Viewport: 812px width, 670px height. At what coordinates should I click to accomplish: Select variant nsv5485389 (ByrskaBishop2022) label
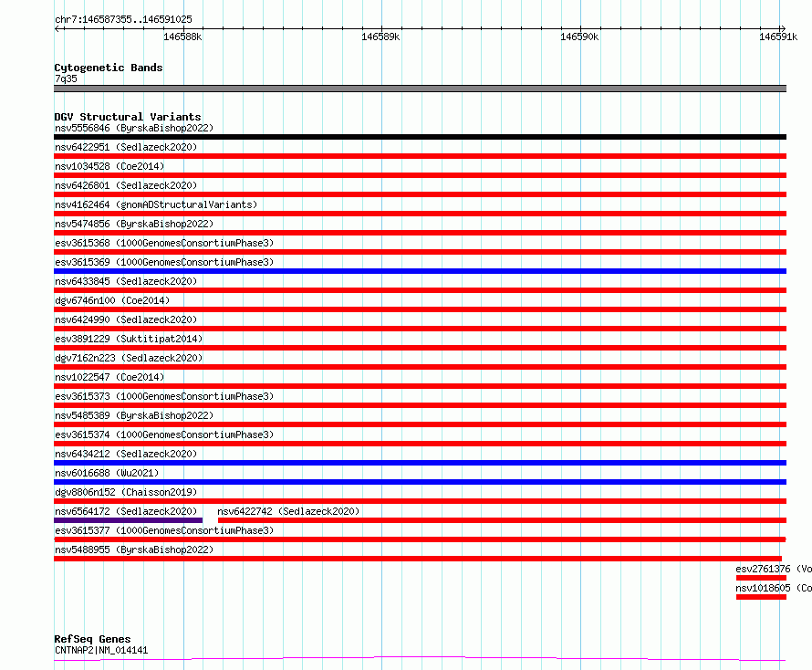134,415
